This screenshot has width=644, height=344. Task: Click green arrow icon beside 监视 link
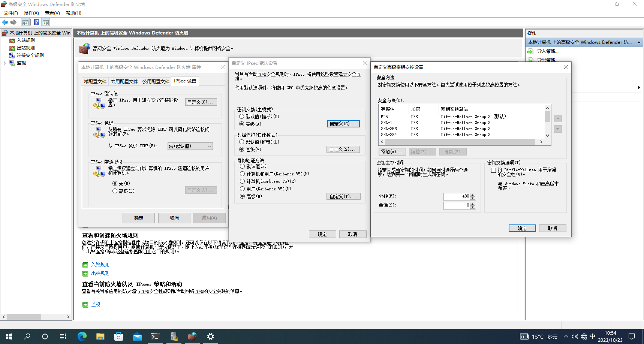click(x=85, y=305)
